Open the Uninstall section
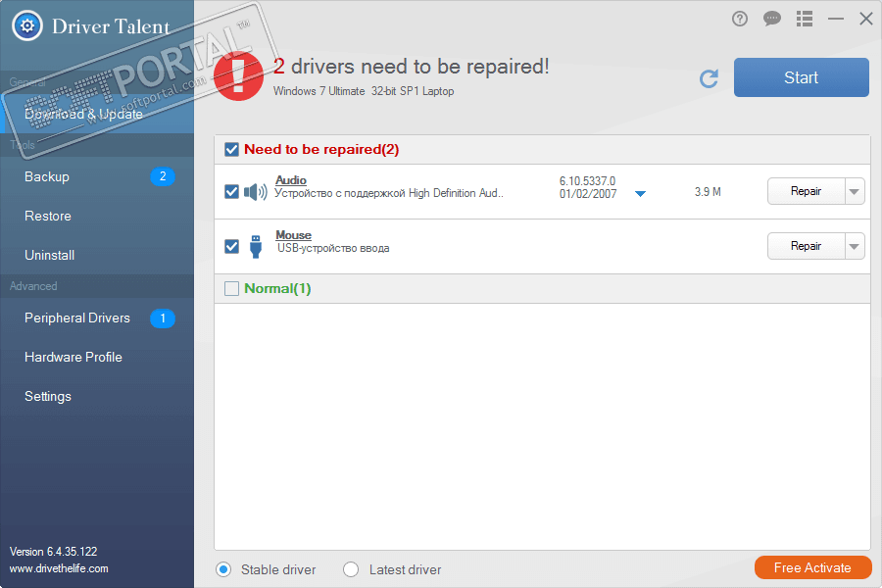This screenshot has height=588, width=882. click(x=97, y=255)
